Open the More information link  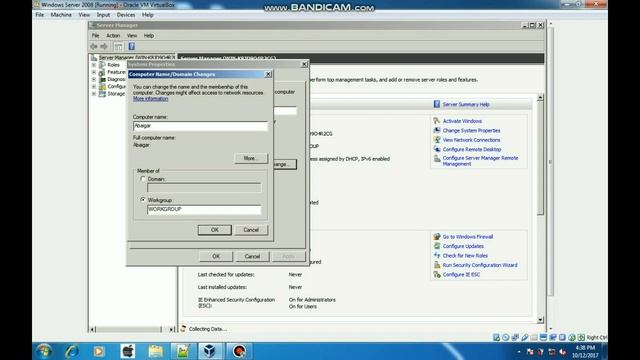coord(150,99)
